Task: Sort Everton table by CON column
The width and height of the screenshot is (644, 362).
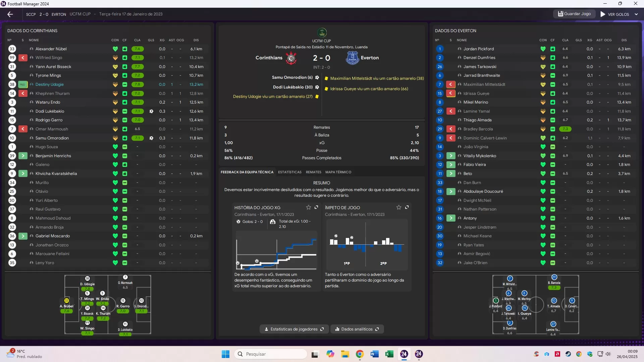Action: click(543, 40)
